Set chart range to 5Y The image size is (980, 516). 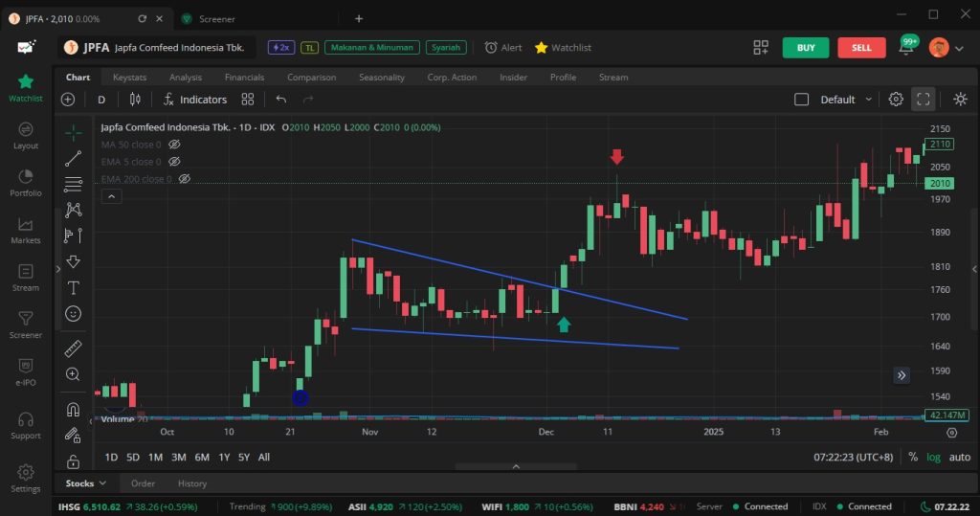point(244,458)
